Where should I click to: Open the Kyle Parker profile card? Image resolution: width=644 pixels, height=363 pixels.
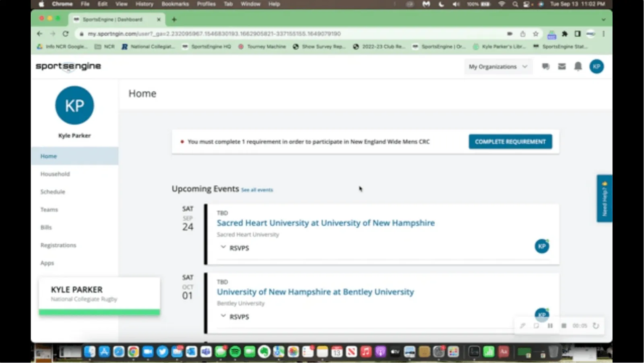point(99,296)
